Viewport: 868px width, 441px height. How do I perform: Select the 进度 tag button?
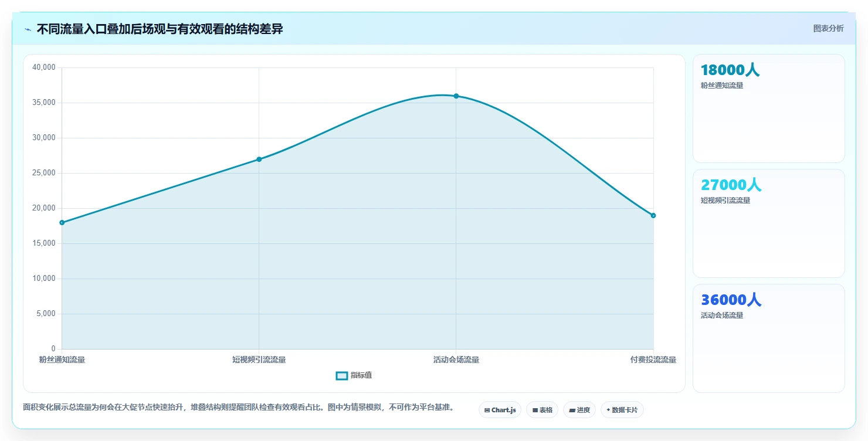579,410
